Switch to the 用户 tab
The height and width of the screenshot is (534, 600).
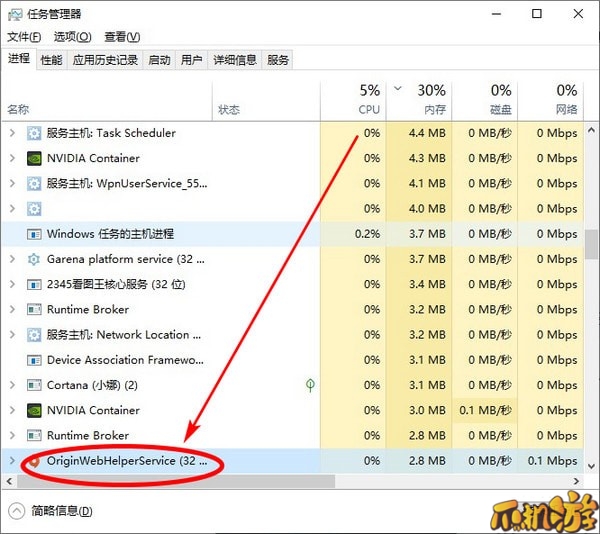click(191, 60)
